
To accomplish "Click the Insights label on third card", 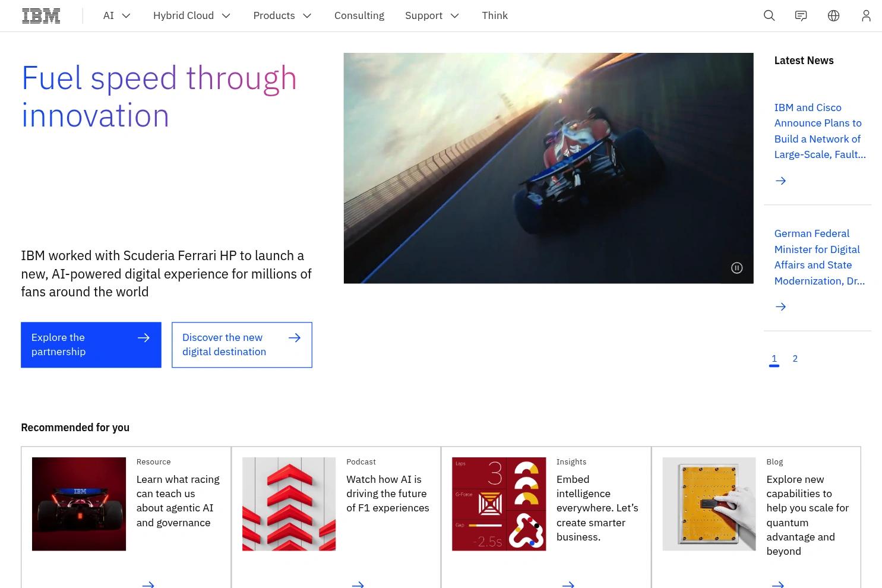I will tap(571, 462).
